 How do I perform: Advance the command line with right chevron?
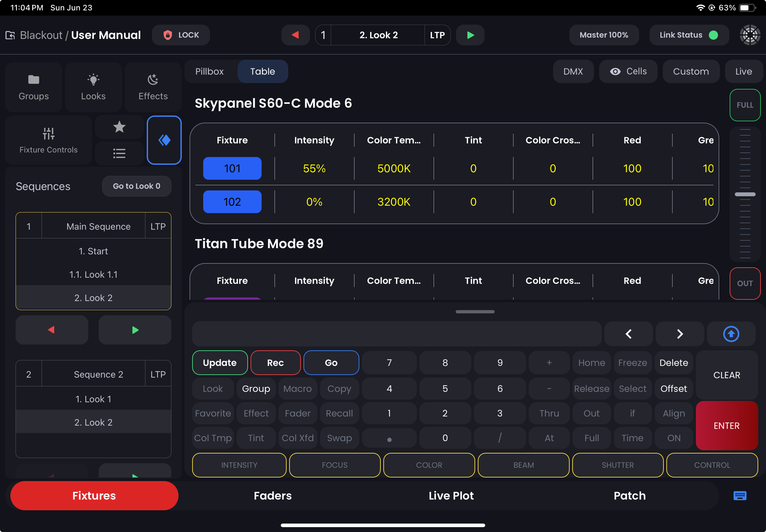pos(679,333)
